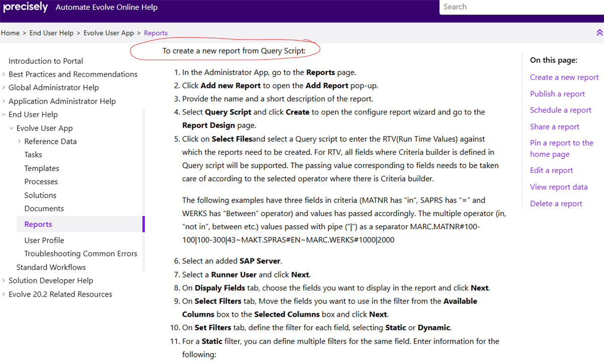Click bold 'Runner User' text in step 7

point(234,275)
